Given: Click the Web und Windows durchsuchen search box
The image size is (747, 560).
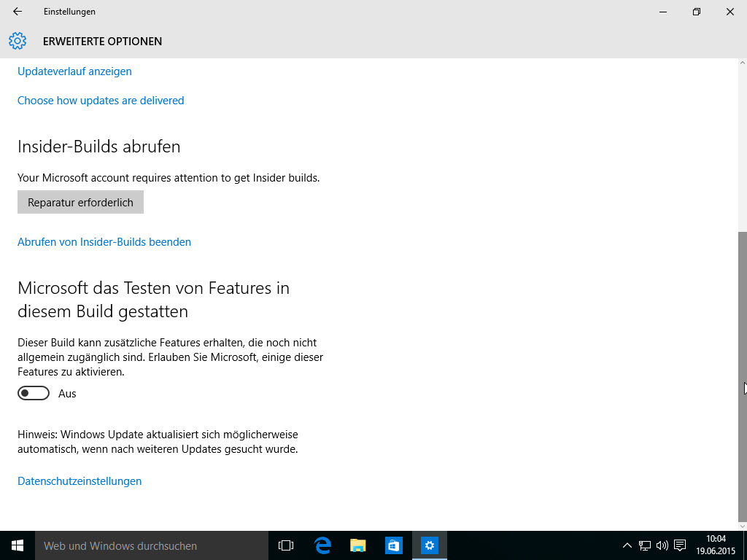Looking at the screenshot, I should (x=152, y=545).
